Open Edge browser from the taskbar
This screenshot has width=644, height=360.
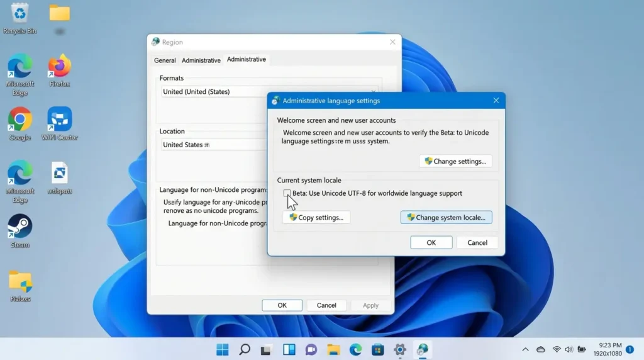(x=356, y=349)
